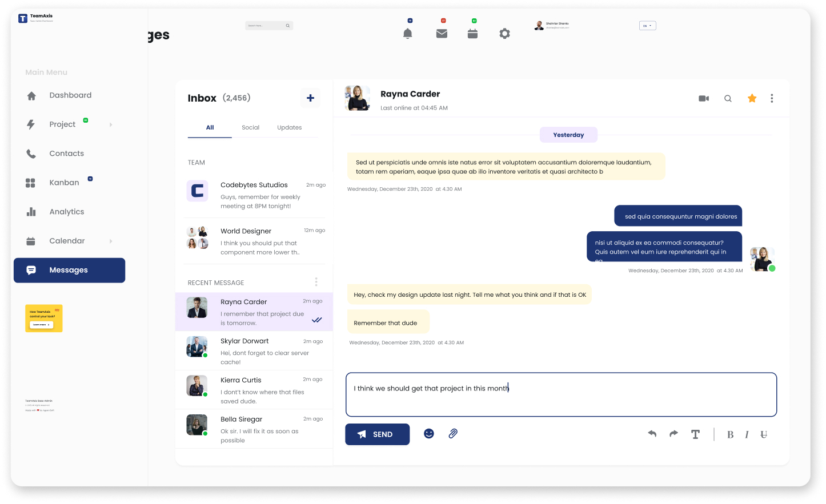Viewport: 826px width, 504px height.
Task: Open the World Designer group conversation
Action: click(255, 241)
